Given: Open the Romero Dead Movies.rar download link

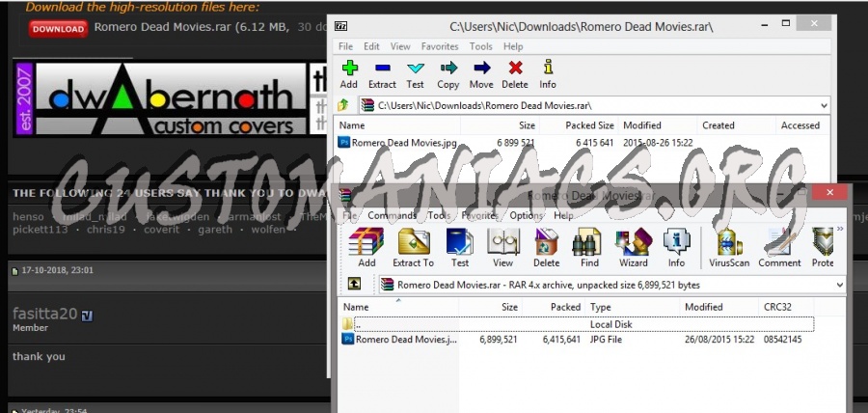Looking at the screenshot, I should pyautogui.click(x=163, y=27).
